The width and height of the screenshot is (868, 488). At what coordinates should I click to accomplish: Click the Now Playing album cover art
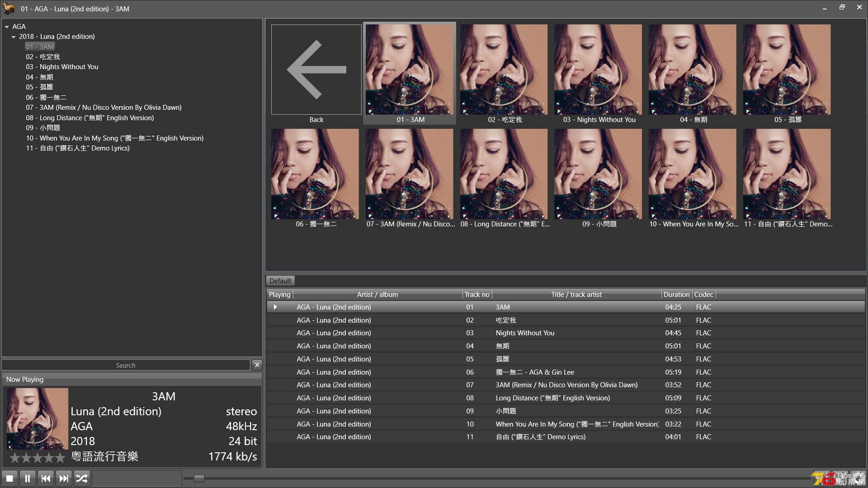[38, 418]
